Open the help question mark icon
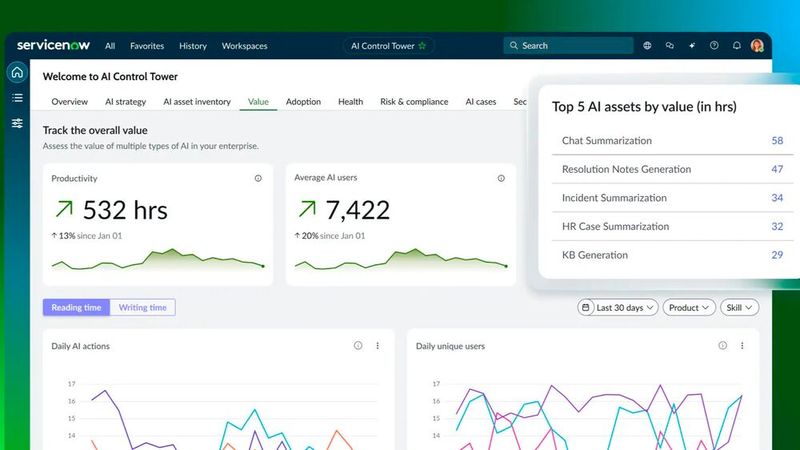 714,45
